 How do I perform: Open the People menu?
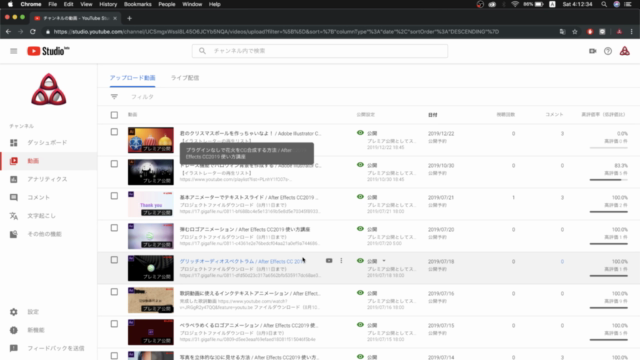pyautogui.click(x=167, y=4)
